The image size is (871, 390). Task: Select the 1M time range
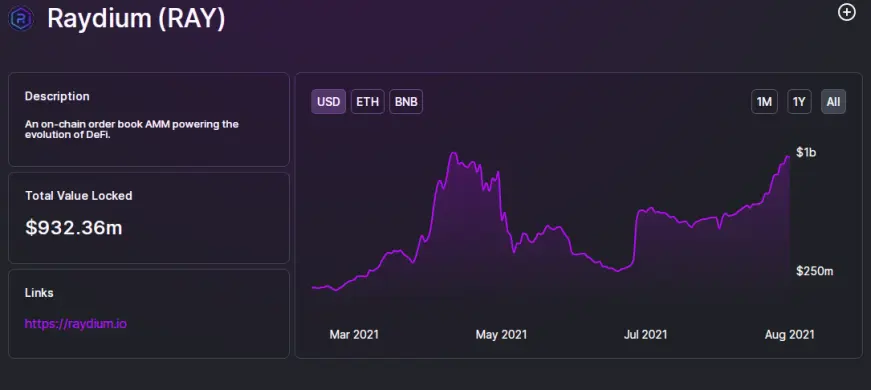(764, 102)
